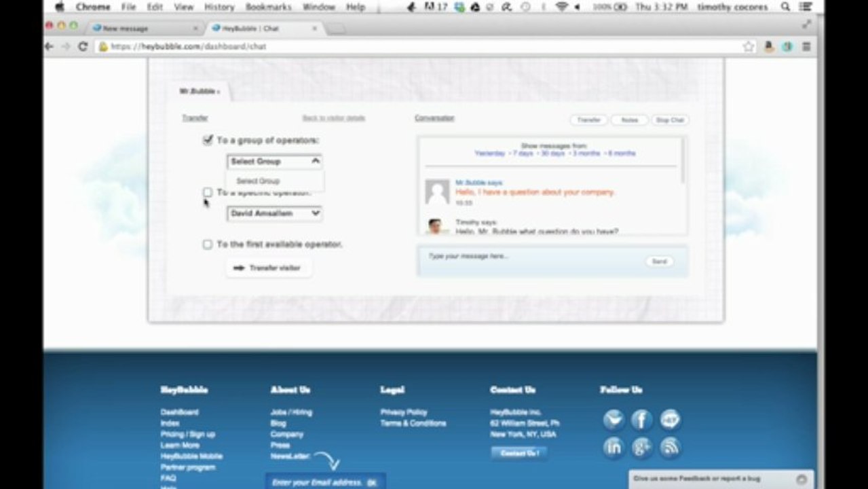This screenshot has width=868, height=489.
Task: Submit newsletter email with OK button
Action: [372, 483]
